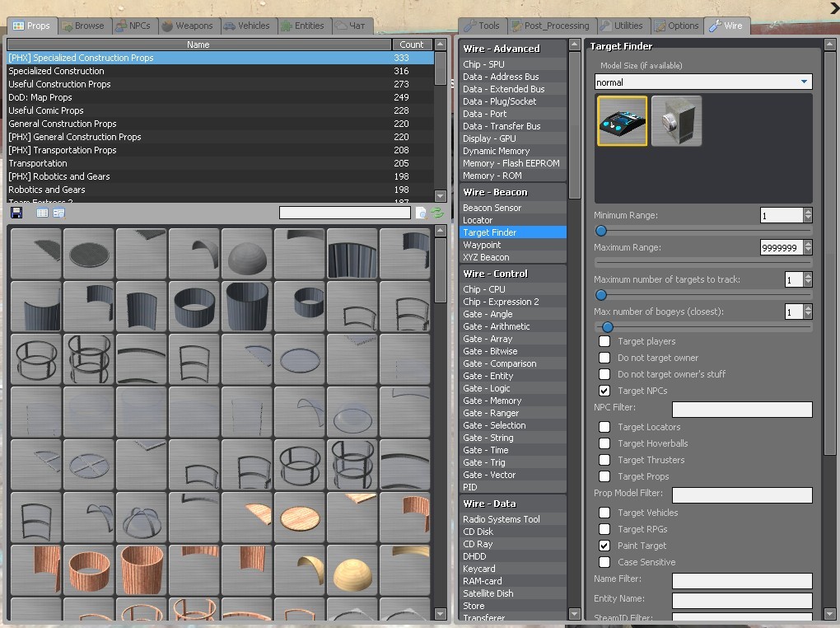Click the floppy disk save icon

tap(16, 213)
